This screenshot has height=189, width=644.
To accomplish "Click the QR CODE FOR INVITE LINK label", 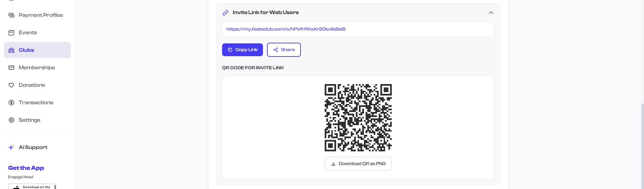I will (x=253, y=68).
